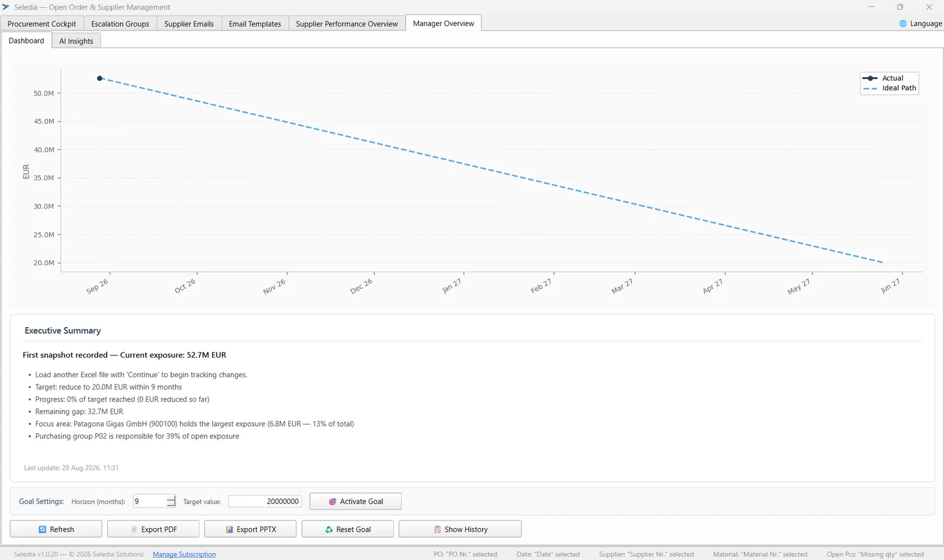Switch to the AI Insights tab
944x560 pixels.
(76, 41)
